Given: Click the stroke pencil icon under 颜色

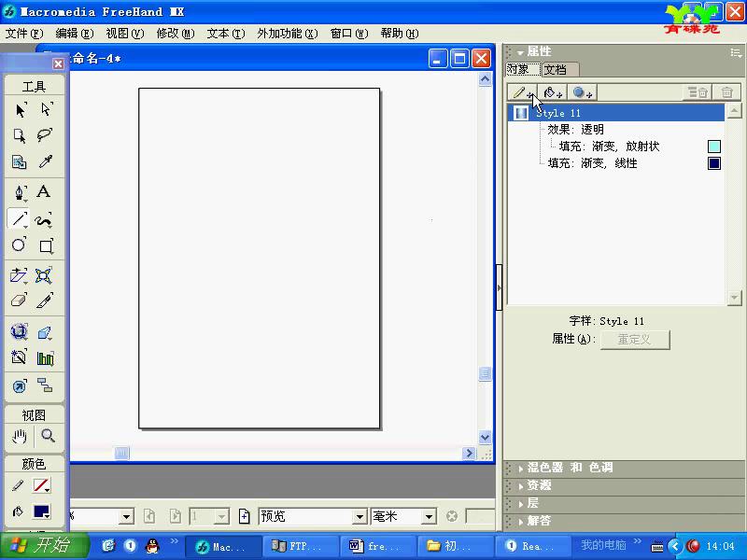Looking at the screenshot, I should (x=18, y=485).
